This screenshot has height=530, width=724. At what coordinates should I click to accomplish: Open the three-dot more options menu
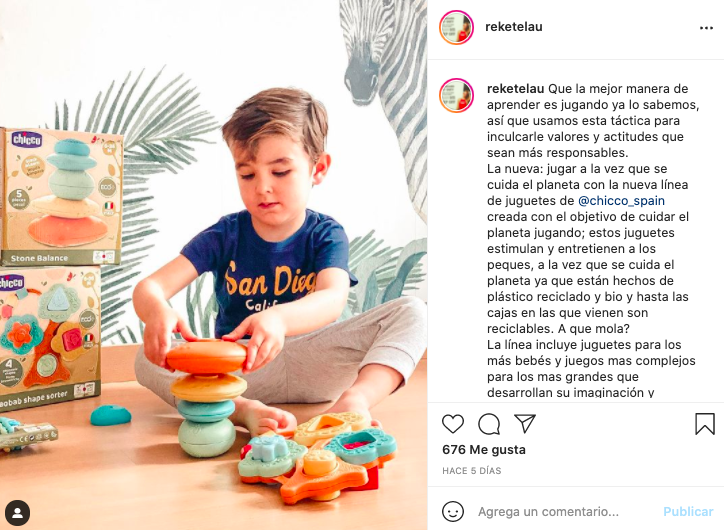point(706,28)
